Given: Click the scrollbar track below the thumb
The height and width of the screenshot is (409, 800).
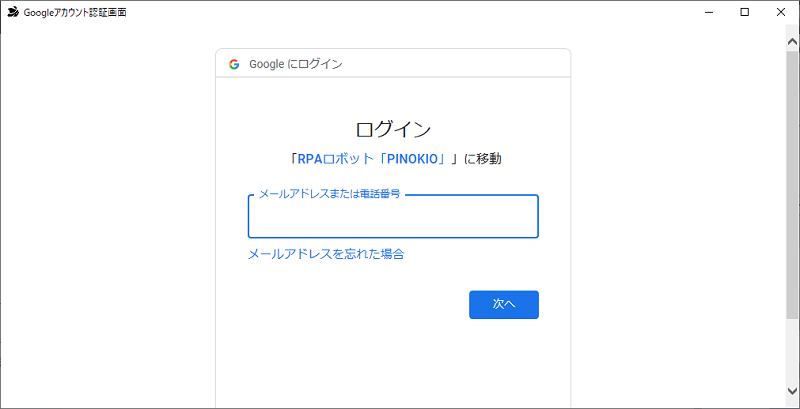Looking at the screenshot, I should (x=792, y=351).
